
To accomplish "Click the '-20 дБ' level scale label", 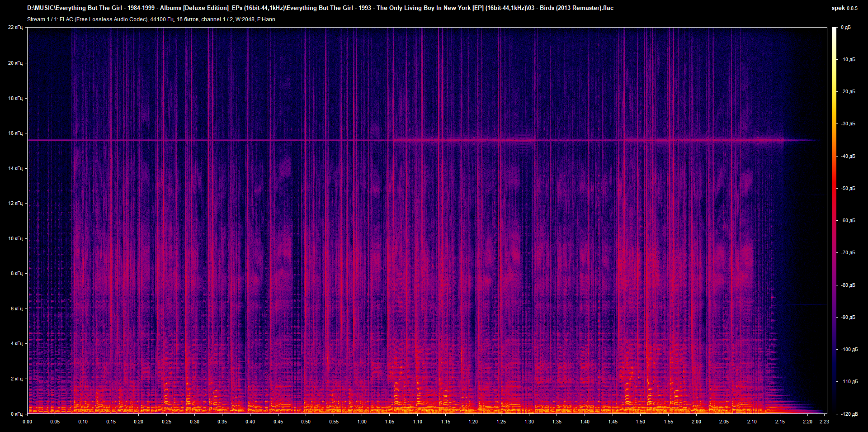I will pyautogui.click(x=848, y=92).
